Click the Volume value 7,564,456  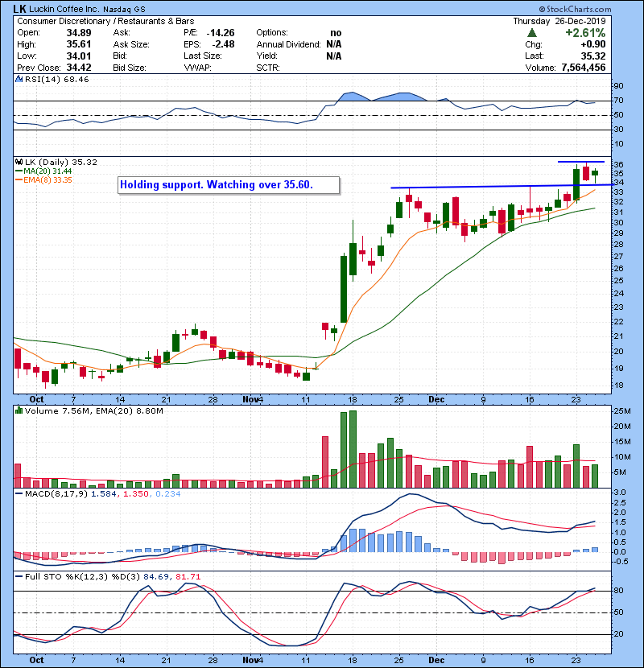[584, 68]
